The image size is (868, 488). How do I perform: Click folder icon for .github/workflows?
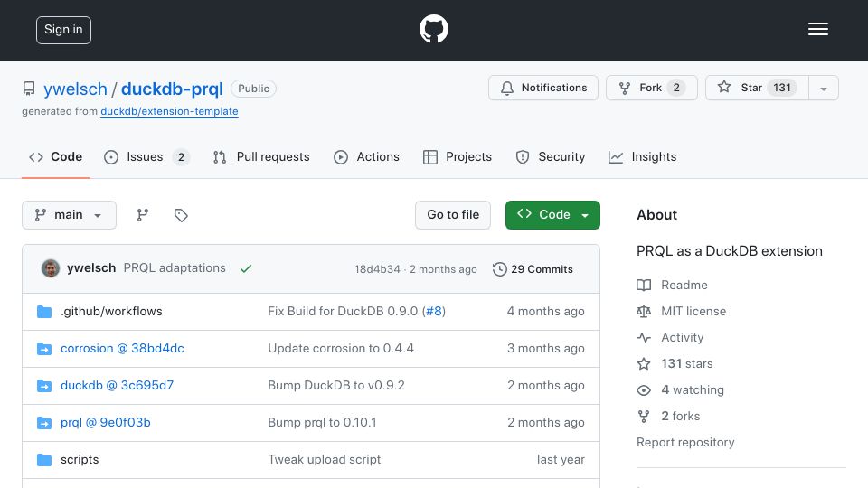(x=44, y=312)
